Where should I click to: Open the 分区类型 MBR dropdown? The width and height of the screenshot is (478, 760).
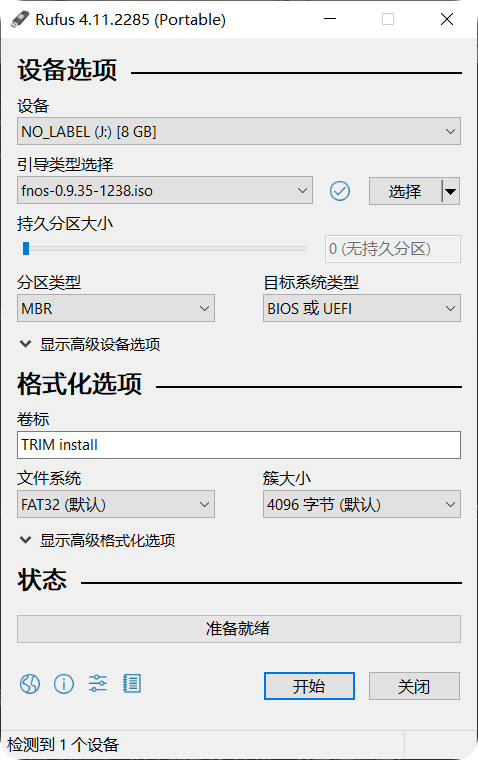coord(116,308)
